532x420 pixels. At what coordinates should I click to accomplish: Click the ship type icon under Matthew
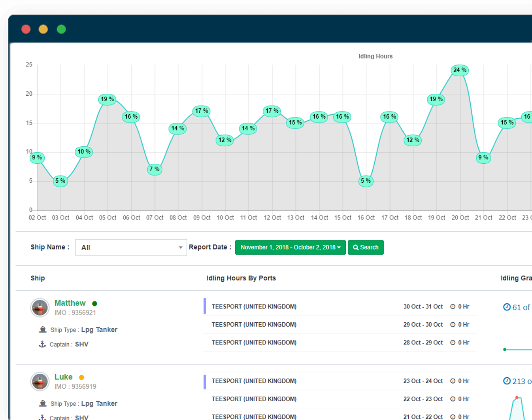pos(43,329)
